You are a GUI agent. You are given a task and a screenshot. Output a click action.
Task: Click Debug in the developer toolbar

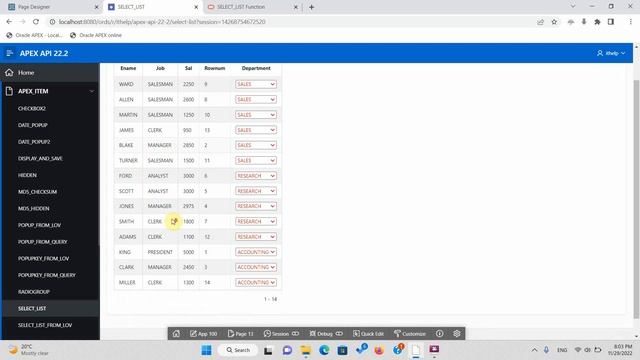tap(326, 333)
